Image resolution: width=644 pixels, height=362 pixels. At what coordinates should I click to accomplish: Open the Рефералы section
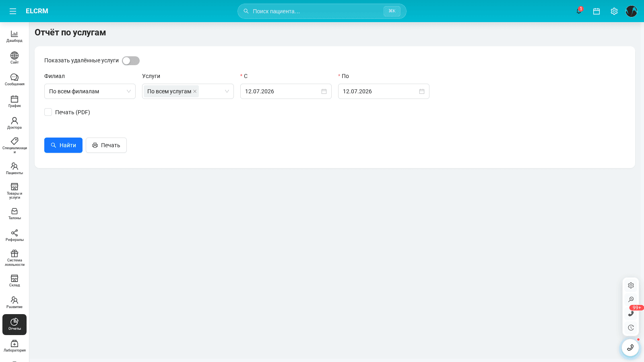[14, 235]
